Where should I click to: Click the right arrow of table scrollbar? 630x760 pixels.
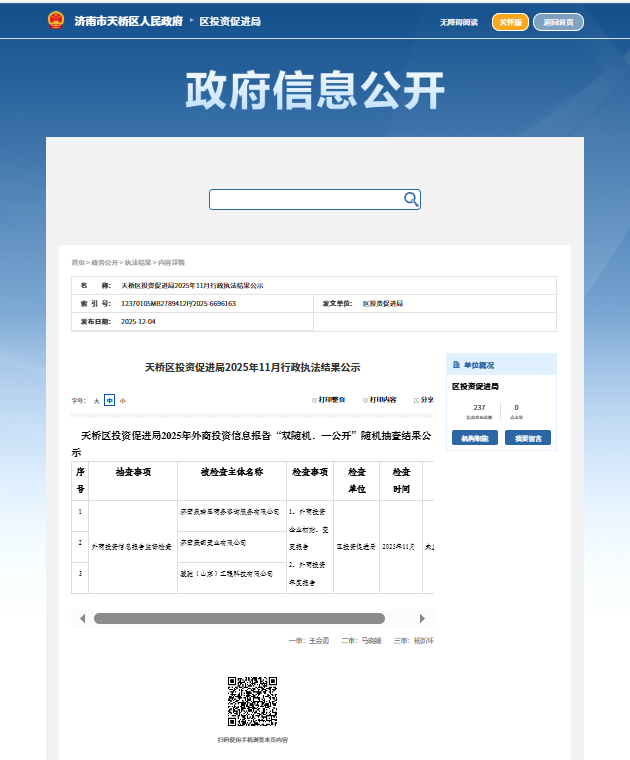click(422, 619)
